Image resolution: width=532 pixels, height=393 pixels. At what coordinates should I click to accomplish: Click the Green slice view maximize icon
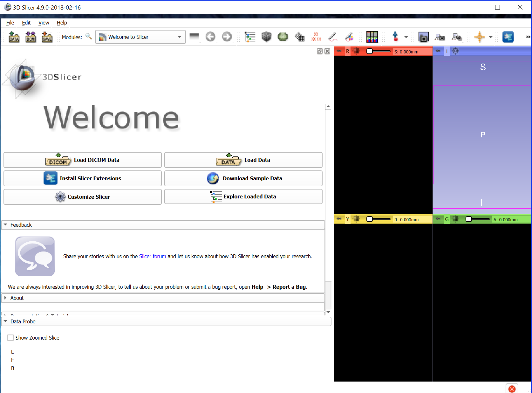tap(455, 219)
